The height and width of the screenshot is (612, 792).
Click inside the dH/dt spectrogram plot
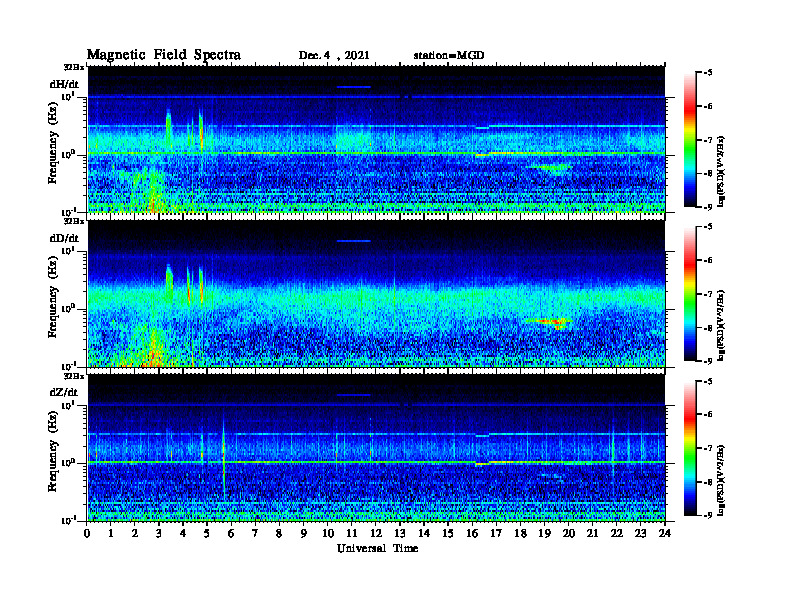click(376, 139)
